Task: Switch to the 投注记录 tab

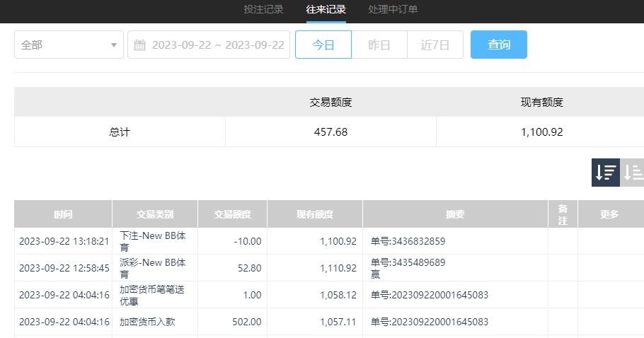Action: point(263,10)
